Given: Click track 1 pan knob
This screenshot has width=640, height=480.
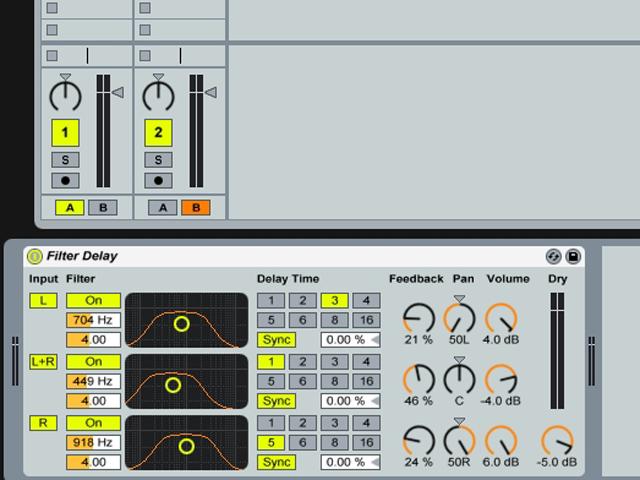Looking at the screenshot, I should point(65,96).
